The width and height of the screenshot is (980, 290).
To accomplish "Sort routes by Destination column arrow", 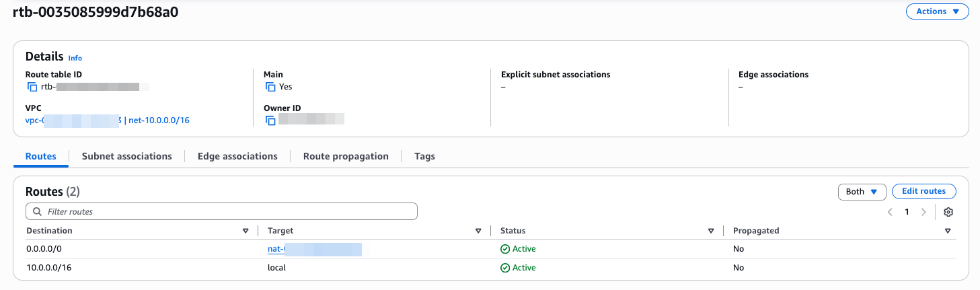I will 246,231.
